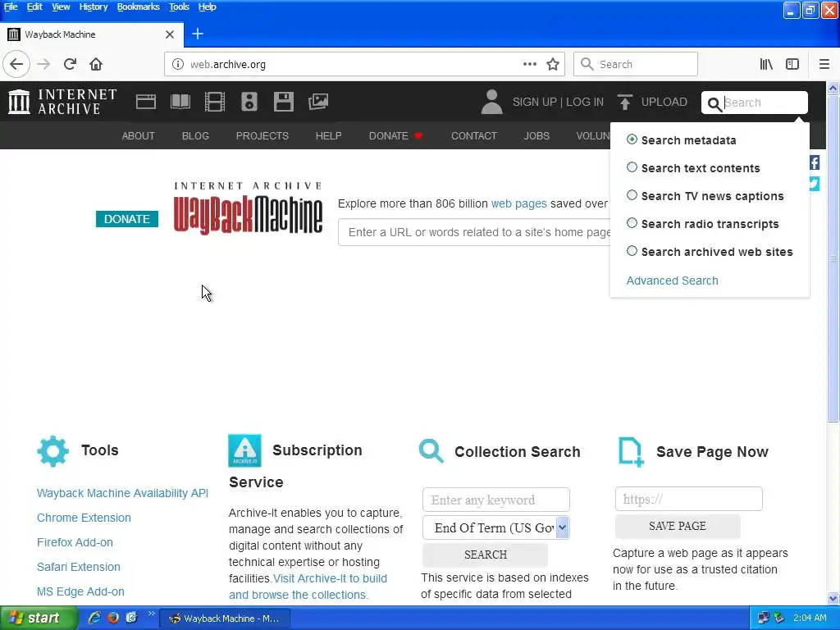The width and height of the screenshot is (840, 630).
Task: Share on Facebook icon
Action: (x=815, y=163)
